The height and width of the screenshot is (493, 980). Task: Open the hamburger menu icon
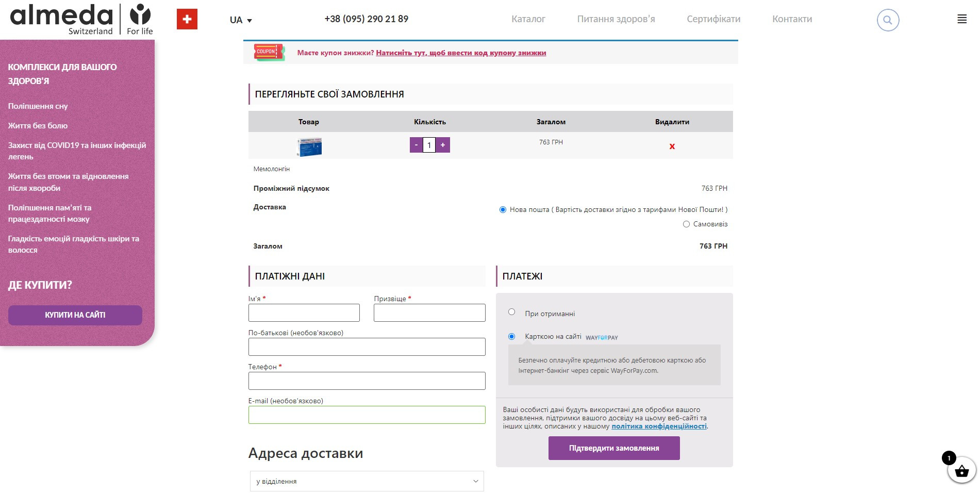[x=961, y=19]
